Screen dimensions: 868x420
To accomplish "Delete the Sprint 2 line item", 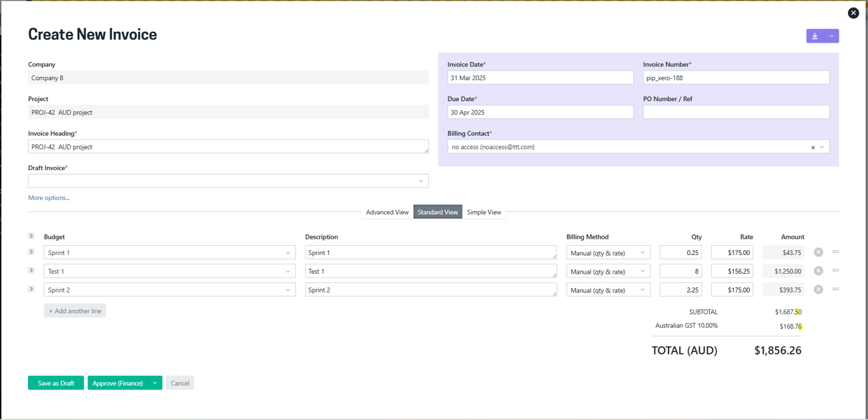I will click(x=819, y=290).
